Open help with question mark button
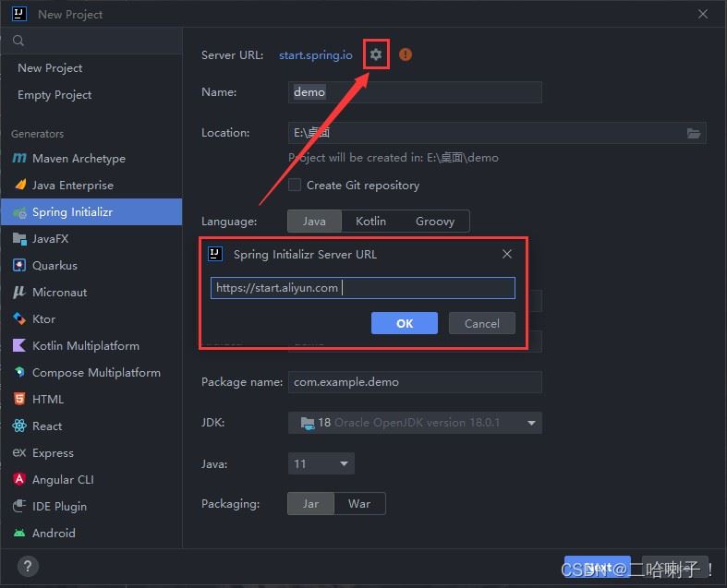The width and height of the screenshot is (727, 588). (x=28, y=566)
